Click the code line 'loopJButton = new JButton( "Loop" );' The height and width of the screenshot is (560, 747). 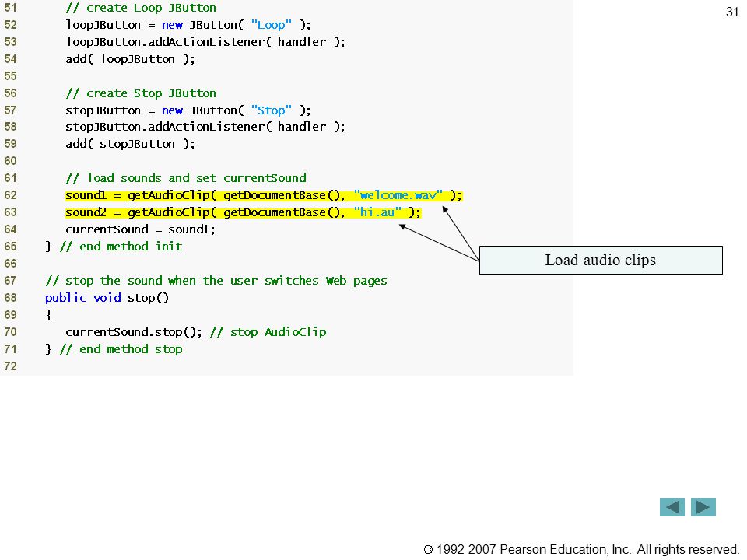tap(188, 25)
